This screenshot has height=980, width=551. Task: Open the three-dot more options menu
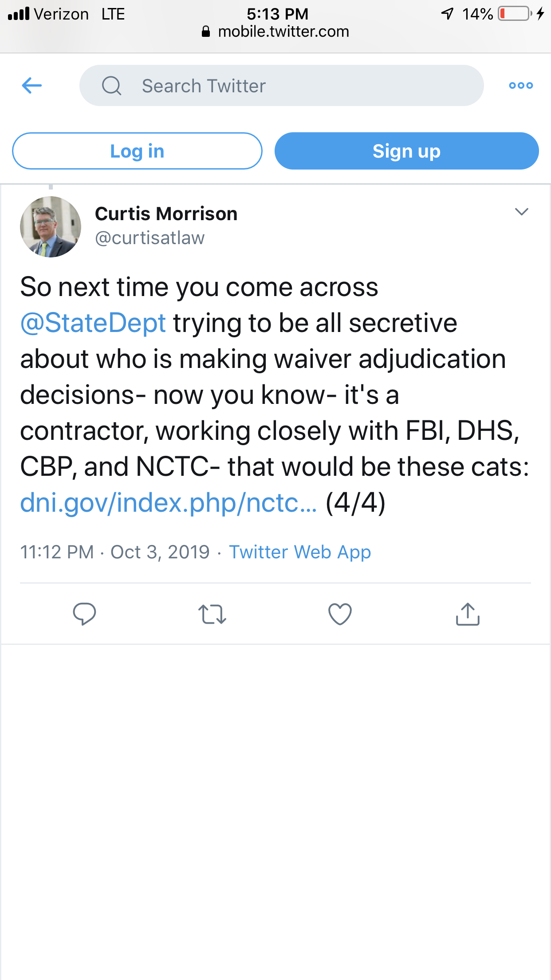tap(521, 85)
